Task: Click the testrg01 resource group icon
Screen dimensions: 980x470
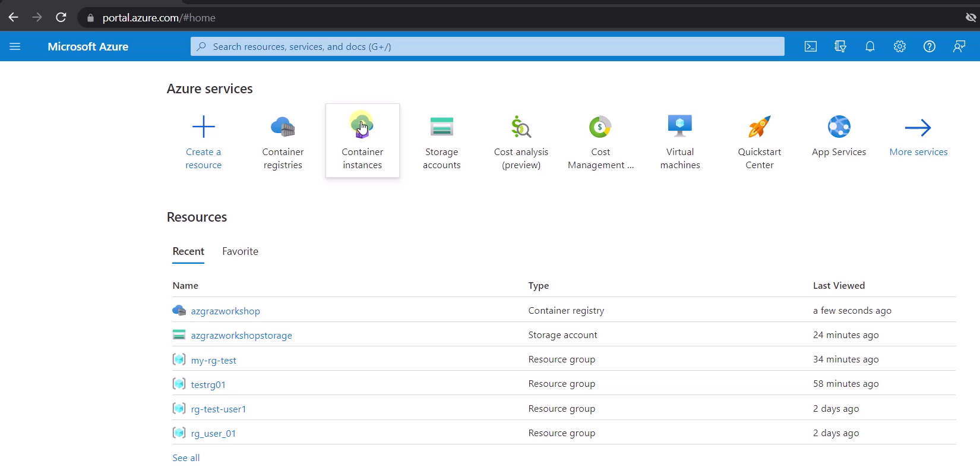Action: tap(179, 384)
